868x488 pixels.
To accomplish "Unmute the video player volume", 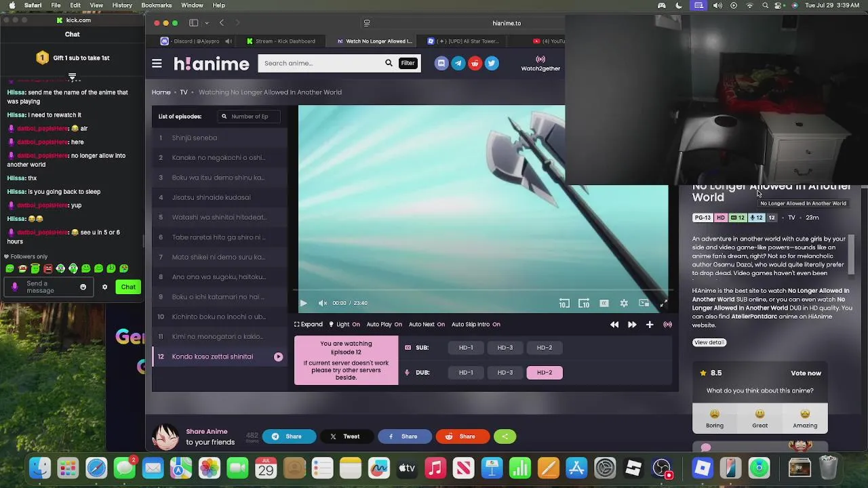I will (x=323, y=303).
